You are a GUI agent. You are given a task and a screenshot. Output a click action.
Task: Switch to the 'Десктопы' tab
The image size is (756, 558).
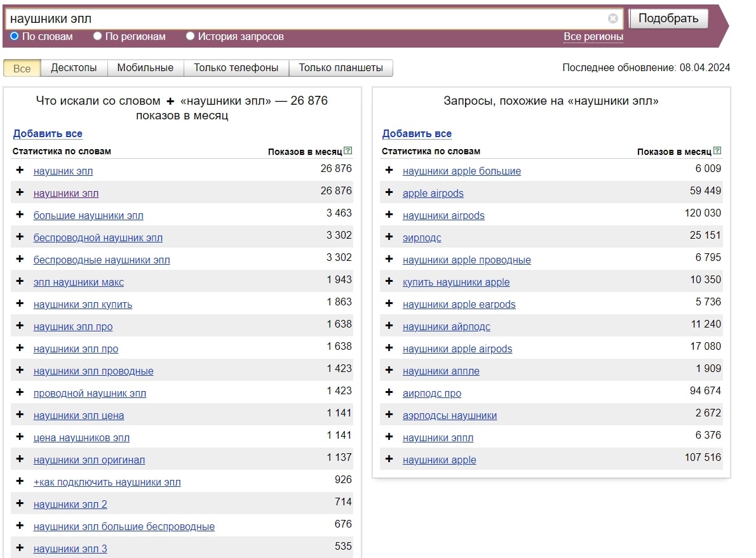(74, 68)
